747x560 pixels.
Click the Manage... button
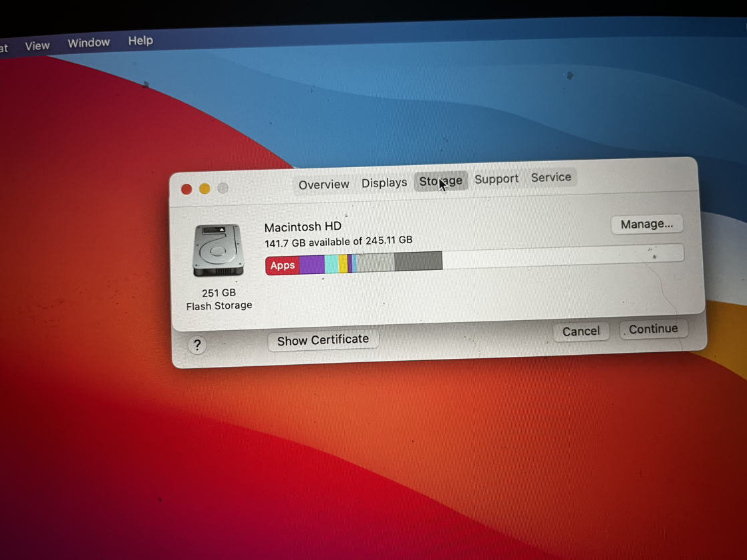(647, 224)
